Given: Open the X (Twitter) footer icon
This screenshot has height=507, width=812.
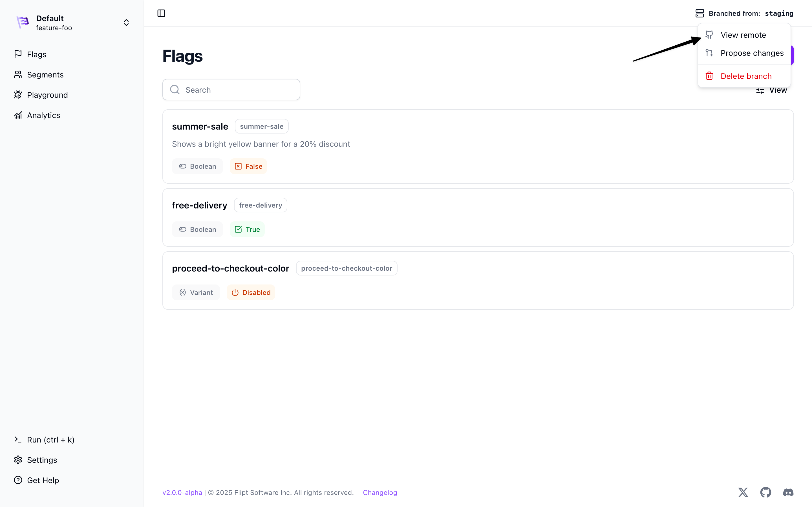Looking at the screenshot, I should (743, 492).
